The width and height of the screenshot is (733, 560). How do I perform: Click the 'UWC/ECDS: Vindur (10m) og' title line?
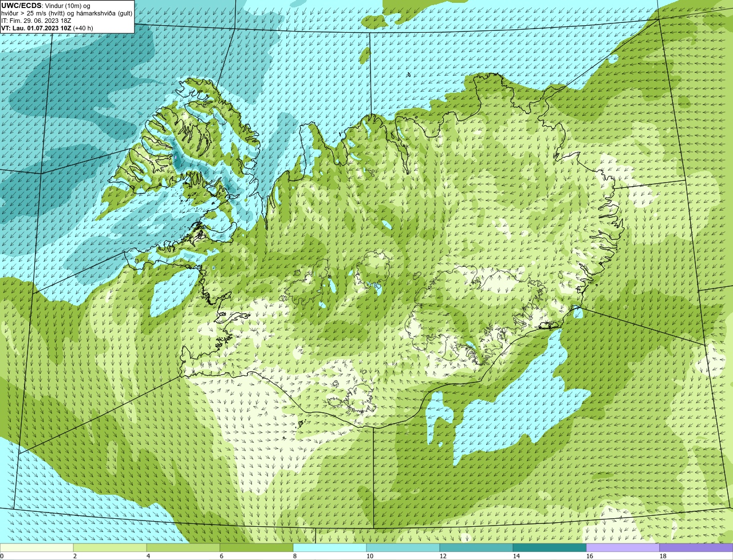pyautogui.click(x=46, y=6)
